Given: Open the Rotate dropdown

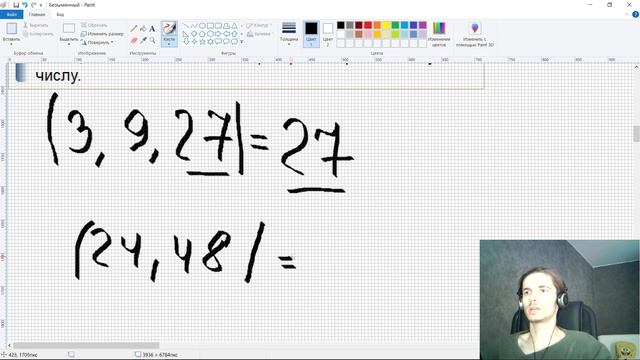Looking at the screenshot, I should [97, 42].
